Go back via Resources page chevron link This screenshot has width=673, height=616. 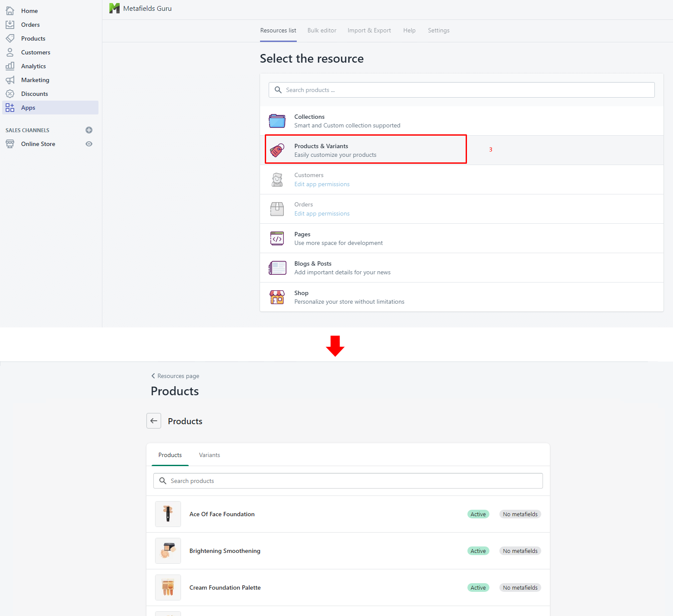175,376
